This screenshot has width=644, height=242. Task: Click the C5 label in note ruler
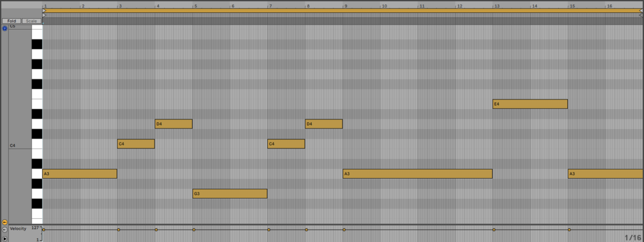[12, 26]
